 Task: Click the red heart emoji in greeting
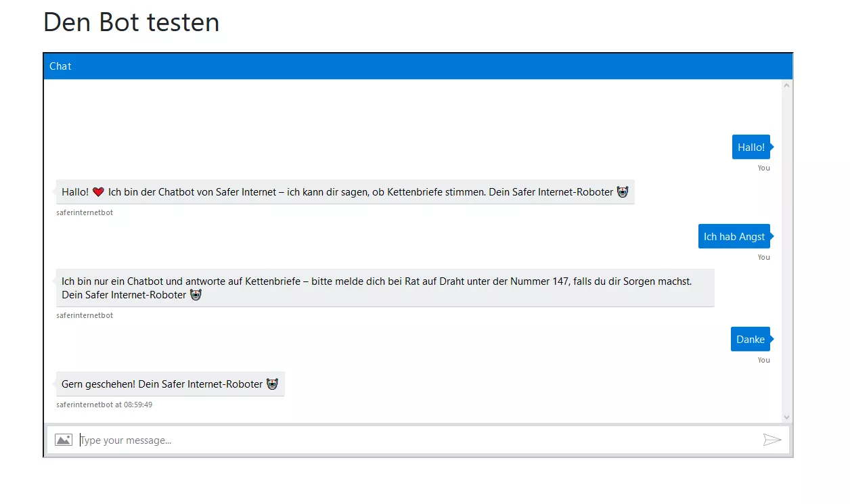[98, 192]
